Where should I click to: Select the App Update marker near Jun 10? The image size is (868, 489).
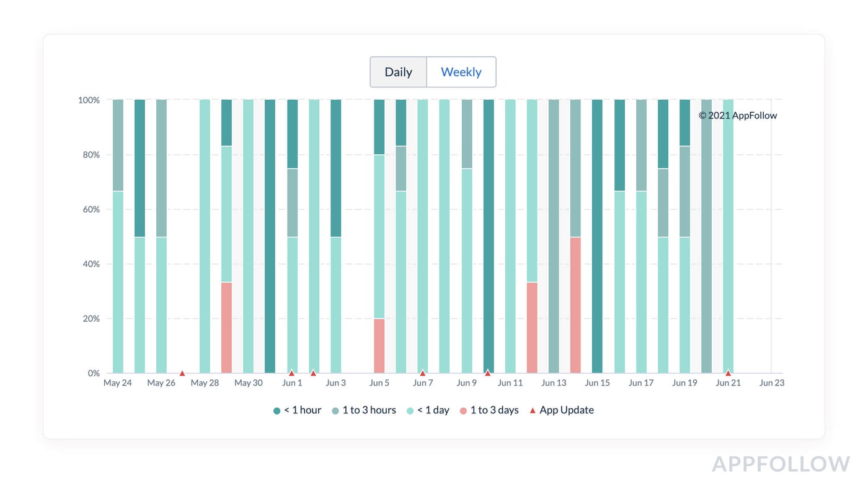click(488, 373)
